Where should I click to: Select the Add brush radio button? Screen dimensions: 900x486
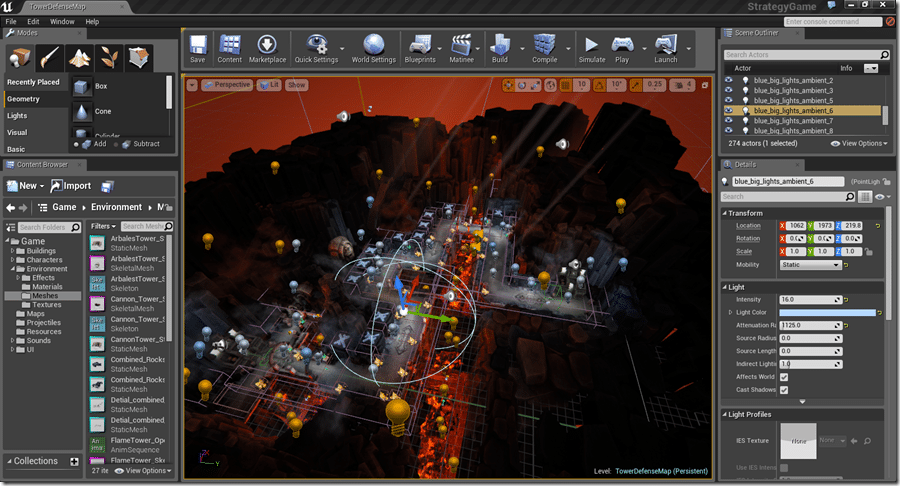[x=76, y=145]
